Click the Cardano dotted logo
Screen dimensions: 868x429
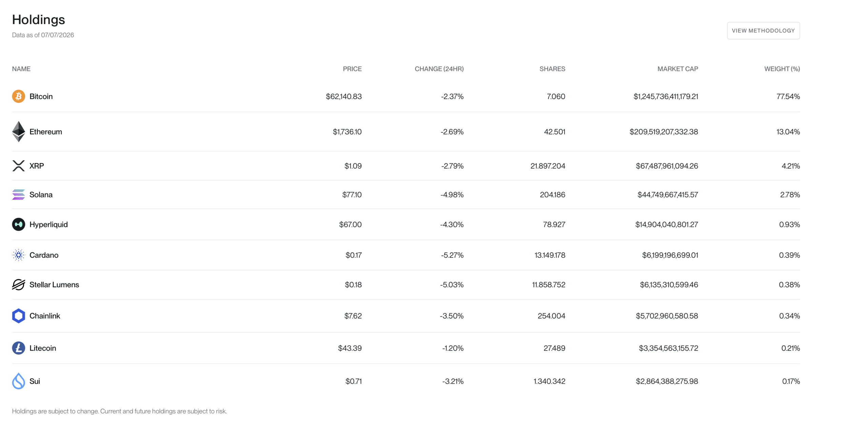point(19,255)
